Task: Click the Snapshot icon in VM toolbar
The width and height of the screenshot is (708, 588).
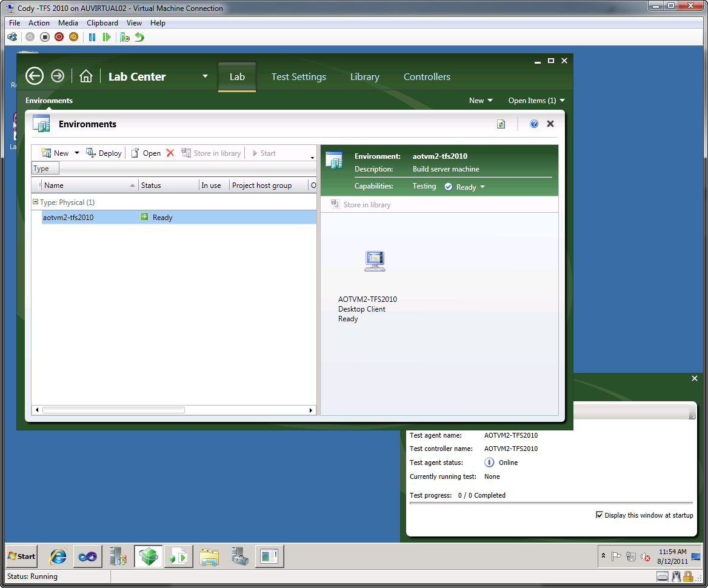Action: (x=125, y=37)
